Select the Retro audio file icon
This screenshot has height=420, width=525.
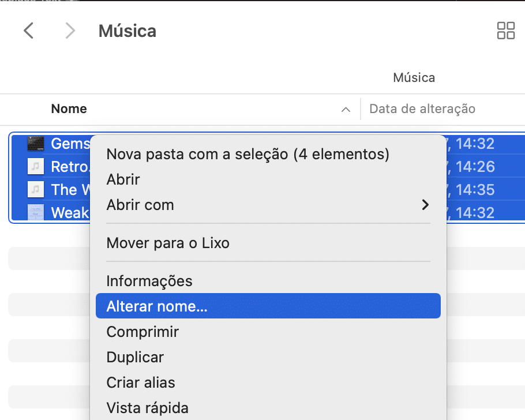point(36,167)
